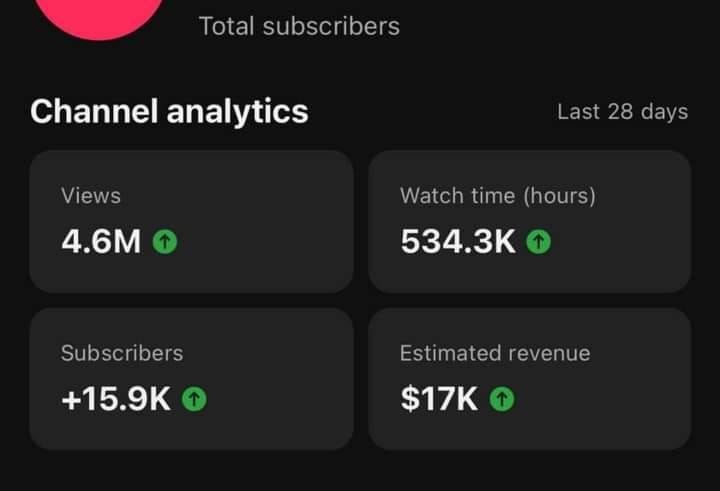Tap the $17K revenue value
The width and height of the screenshot is (720, 491).
(439, 399)
